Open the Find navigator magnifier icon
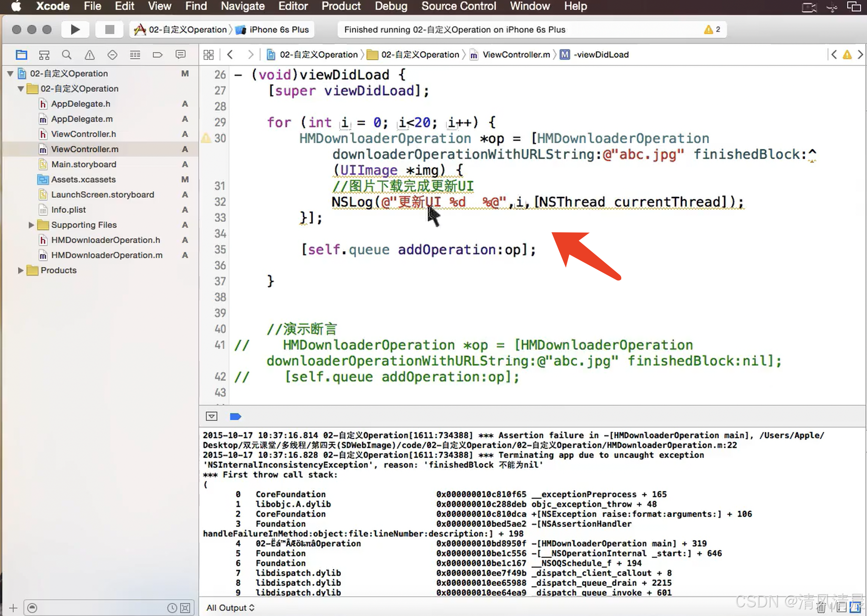The image size is (867, 616). 67,55
